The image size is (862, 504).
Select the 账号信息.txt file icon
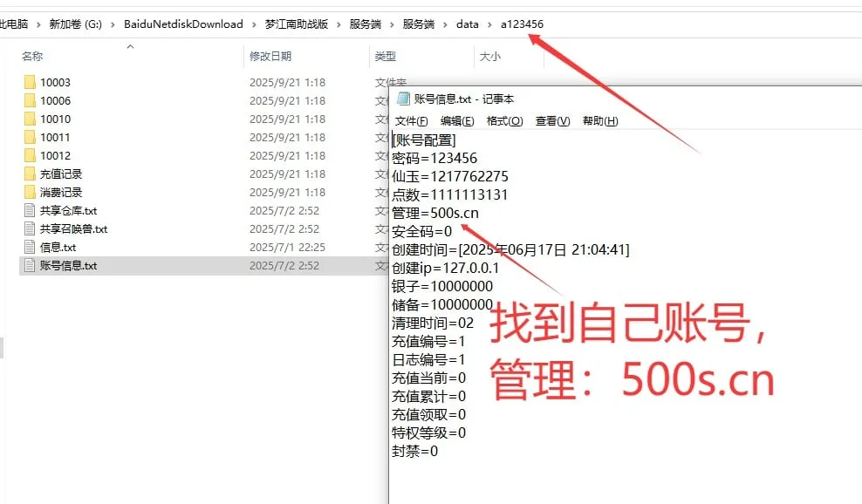[30, 265]
